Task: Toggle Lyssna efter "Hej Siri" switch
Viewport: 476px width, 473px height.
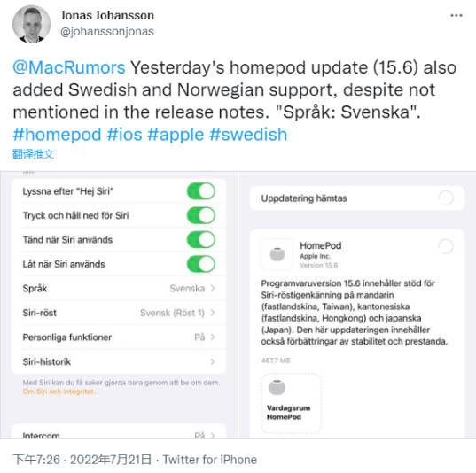Action: [201, 191]
